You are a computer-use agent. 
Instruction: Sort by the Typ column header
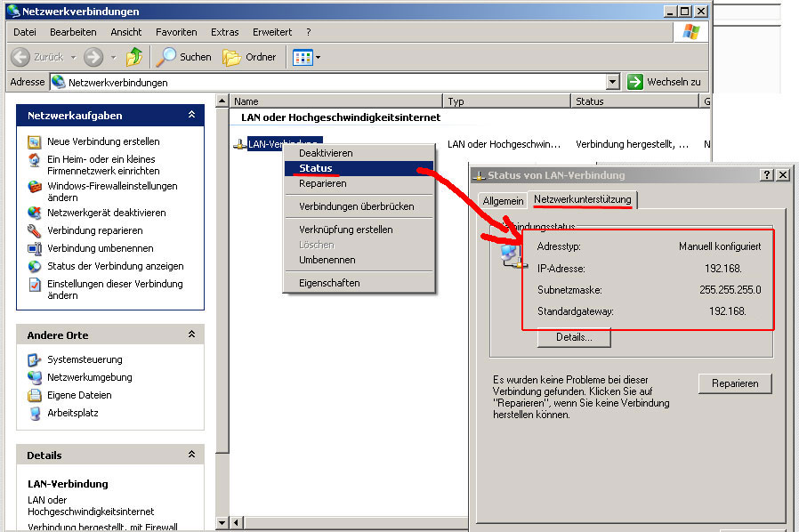click(506, 101)
